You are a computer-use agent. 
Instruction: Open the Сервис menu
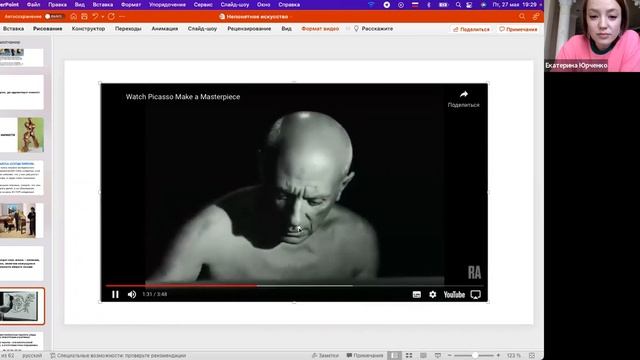pyautogui.click(x=203, y=5)
